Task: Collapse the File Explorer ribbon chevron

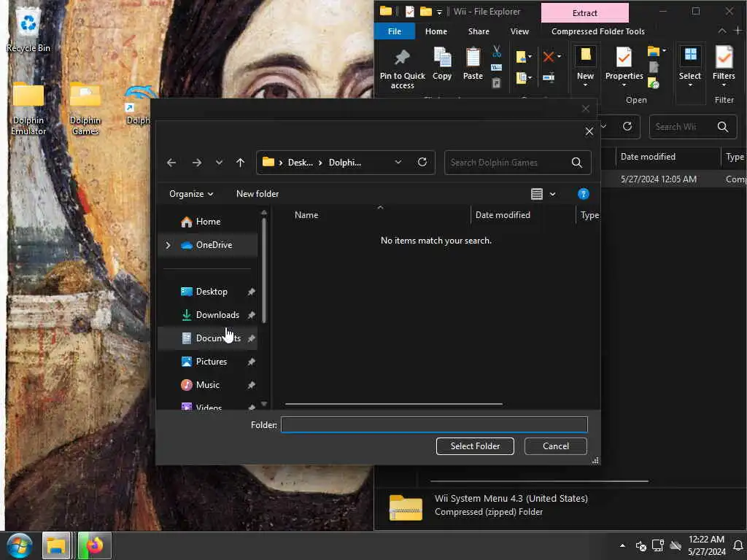Action: (722, 31)
